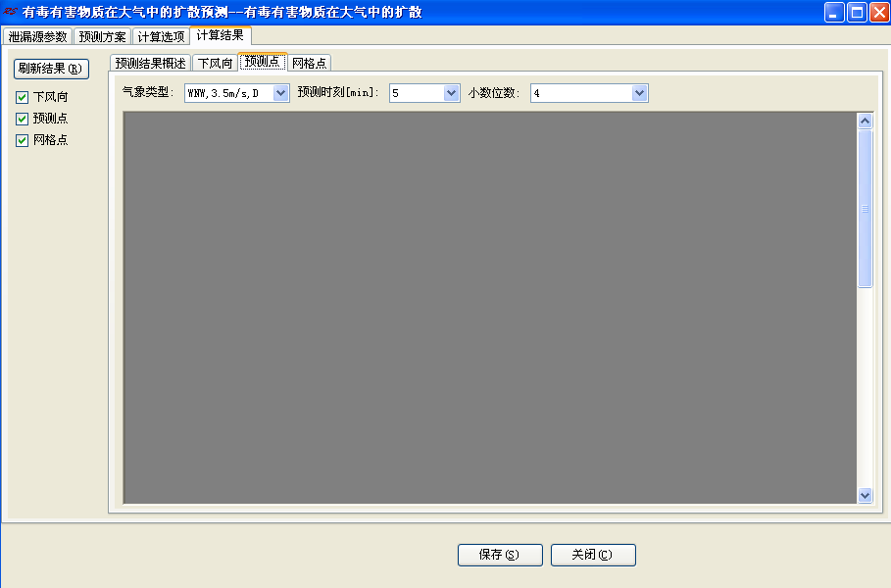
Task: Minimize the window
Action: 834,13
